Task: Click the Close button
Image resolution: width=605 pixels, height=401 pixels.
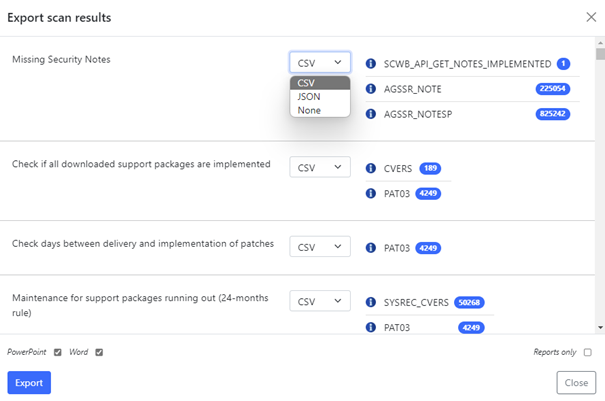Action: click(576, 383)
